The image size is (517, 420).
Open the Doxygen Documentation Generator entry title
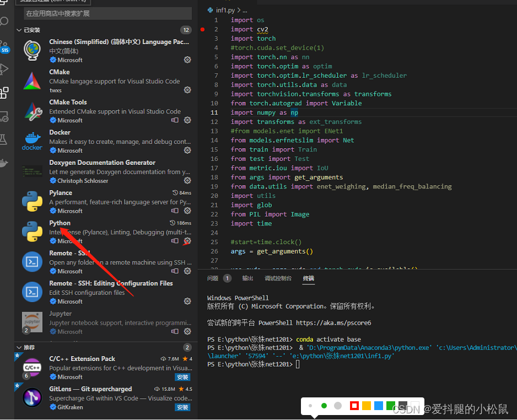tap(102, 163)
